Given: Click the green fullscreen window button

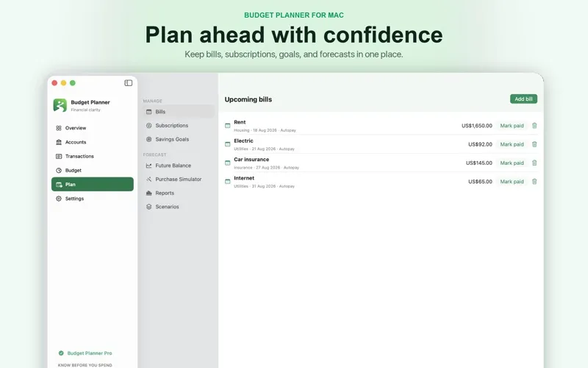Looking at the screenshot, I should click(x=73, y=83).
